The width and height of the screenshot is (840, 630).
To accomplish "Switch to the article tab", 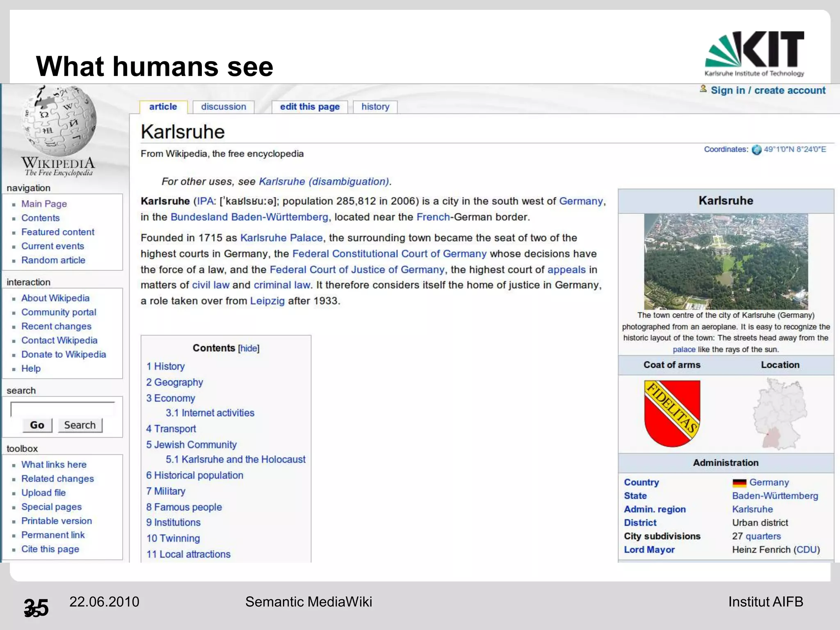I will [163, 107].
